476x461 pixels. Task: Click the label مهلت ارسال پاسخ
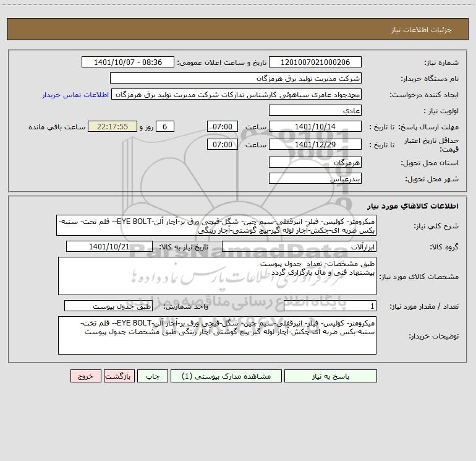(428, 127)
